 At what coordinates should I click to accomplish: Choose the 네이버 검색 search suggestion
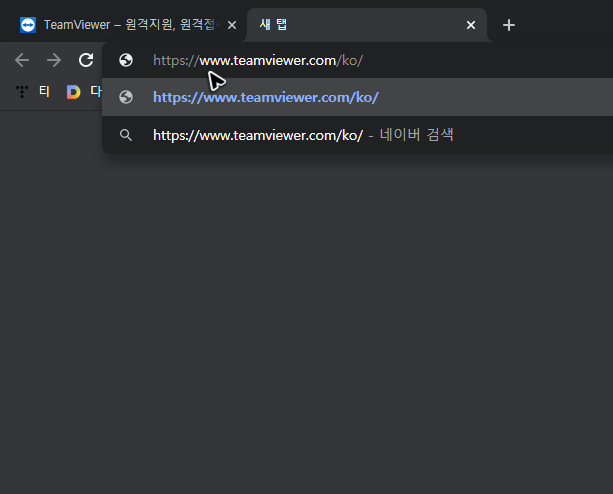click(357, 135)
